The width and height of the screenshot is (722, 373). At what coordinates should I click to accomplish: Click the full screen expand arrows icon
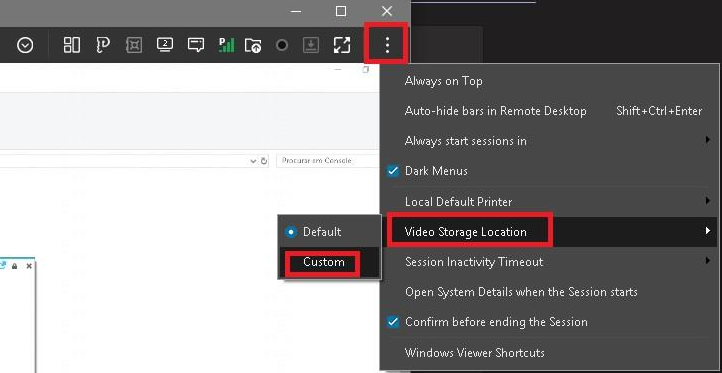click(x=342, y=45)
